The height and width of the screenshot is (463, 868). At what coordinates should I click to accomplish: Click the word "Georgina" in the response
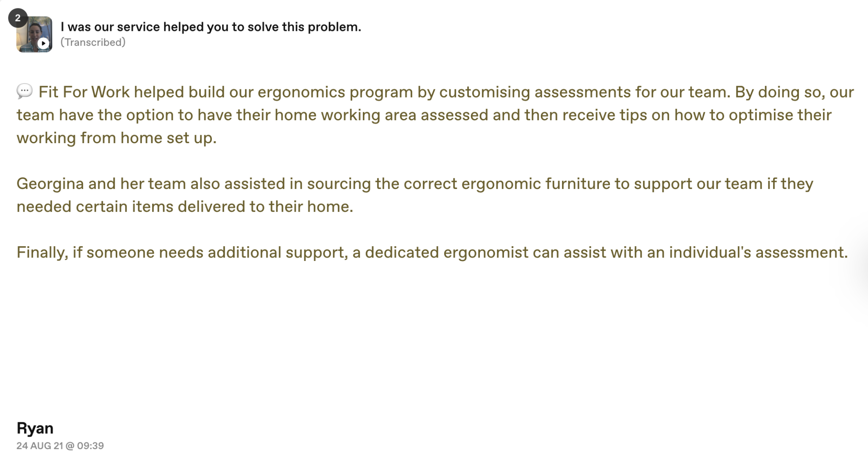pyautogui.click(x=50, y=184)
